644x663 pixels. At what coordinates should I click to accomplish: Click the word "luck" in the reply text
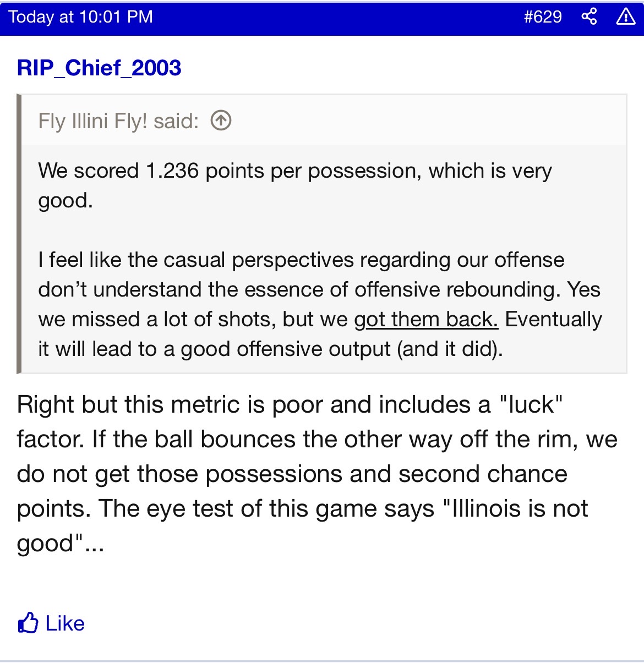tap(531, 404)
